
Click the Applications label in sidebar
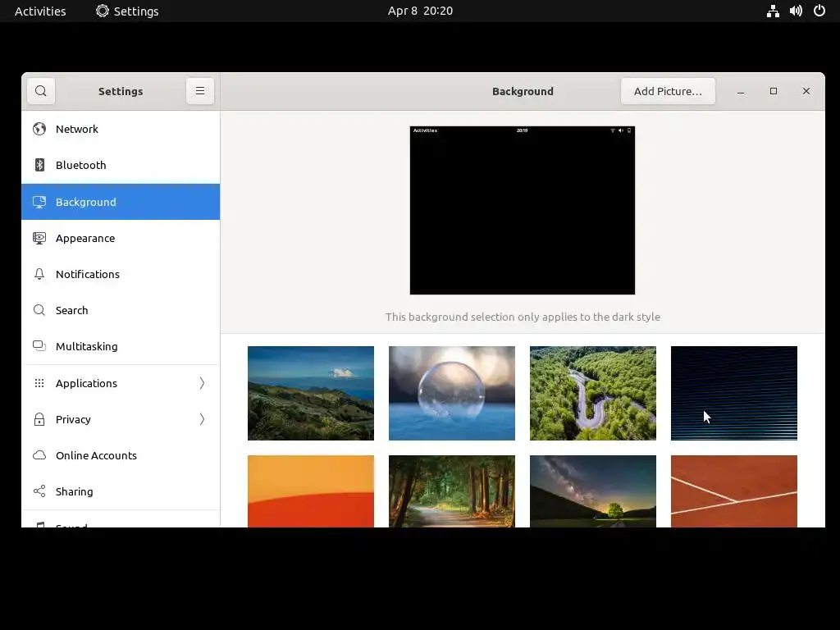[x=86, y=384]
